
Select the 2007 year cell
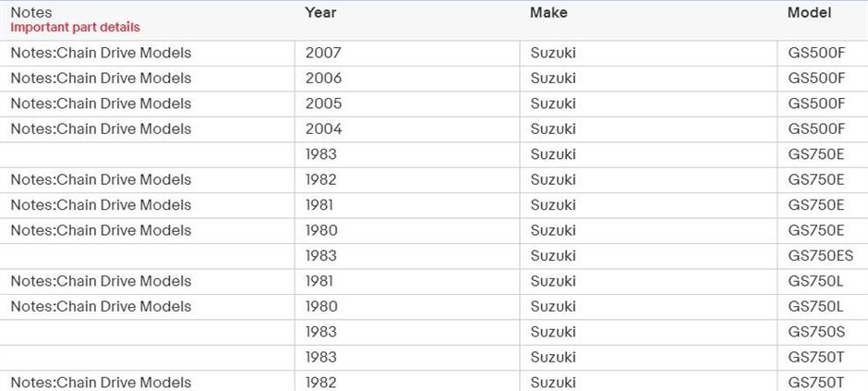323,53
